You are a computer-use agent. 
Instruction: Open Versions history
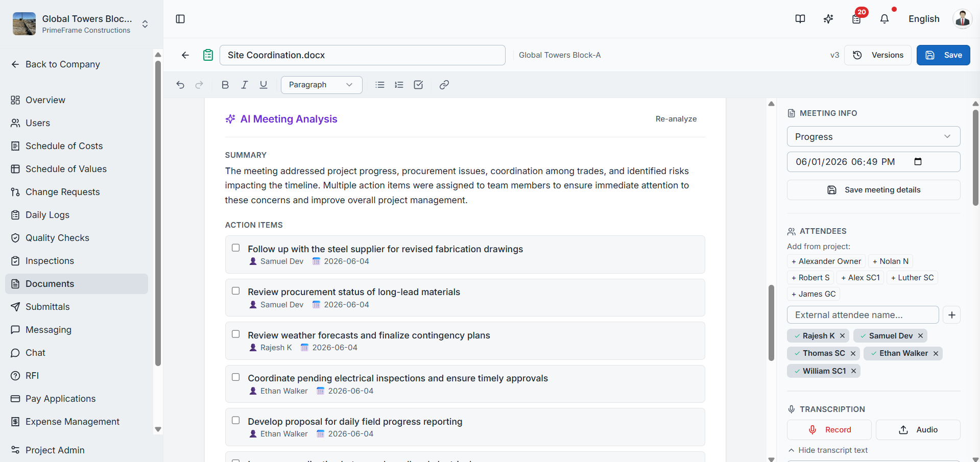pos(878,55)
